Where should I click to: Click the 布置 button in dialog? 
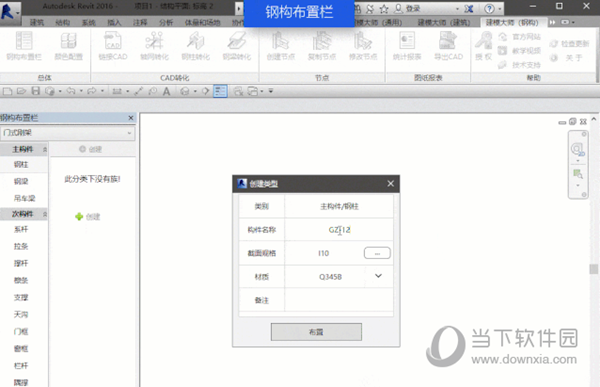(x=316, y=332)
